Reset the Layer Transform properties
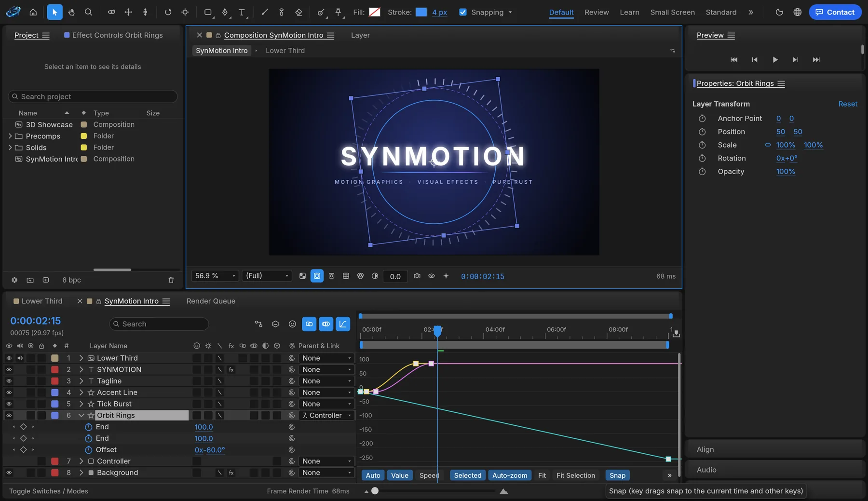The width and height of the screenshot is (868, 501). [x=848, y=104]
